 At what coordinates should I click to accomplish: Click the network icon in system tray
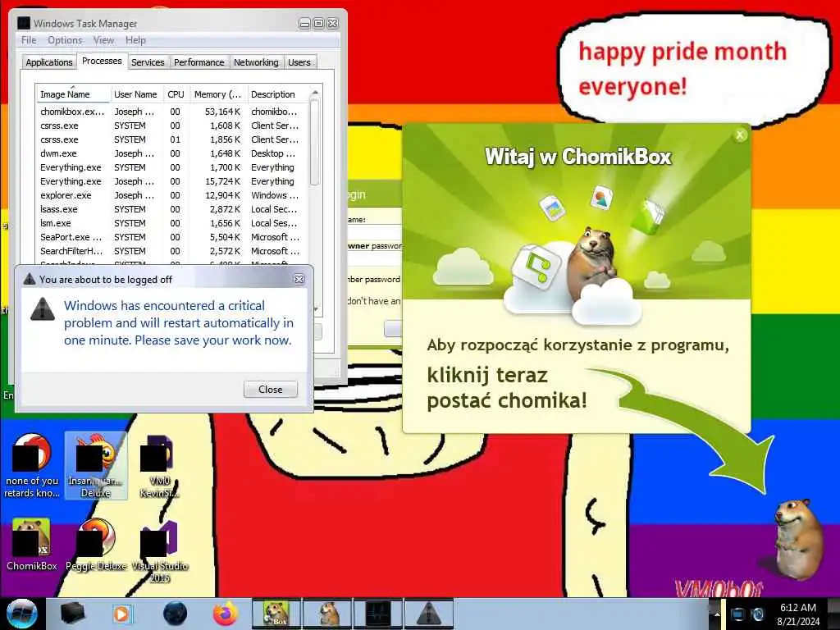click(737, 614)
